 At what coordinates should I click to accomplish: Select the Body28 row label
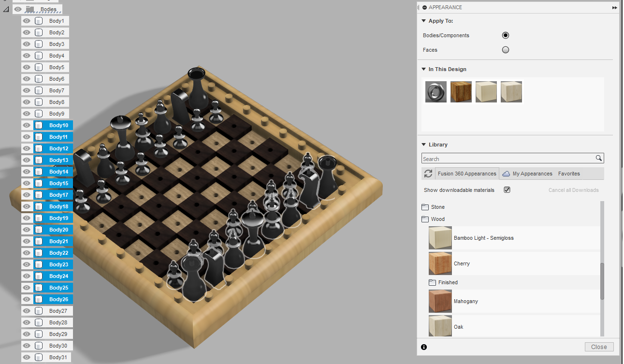point(58,322)
